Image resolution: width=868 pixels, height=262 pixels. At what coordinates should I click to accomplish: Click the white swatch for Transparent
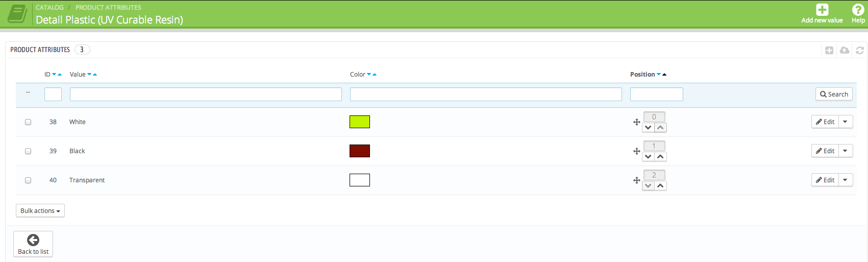[x=360, y=180]
